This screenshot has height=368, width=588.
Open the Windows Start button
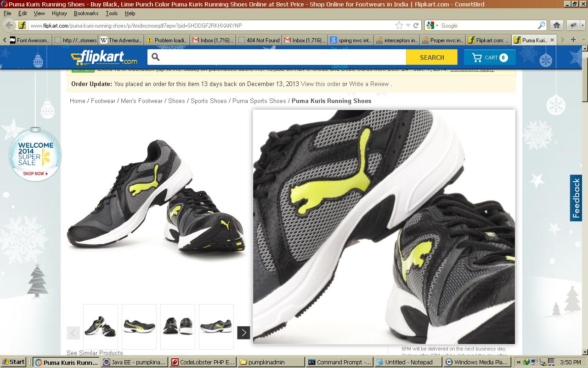[13, 362]
